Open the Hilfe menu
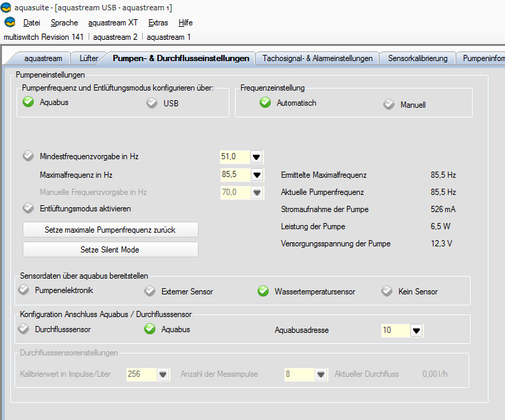This screenshot has height=420, width=505. [x=186, y=23]
